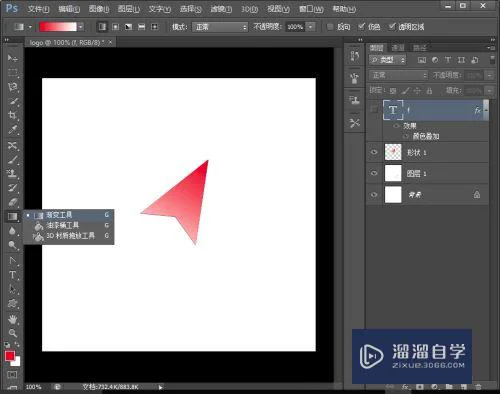The height and width of the screenshot is (394, 500).
Task: Choose Reflected Gradient style in options bar
Action: [x=142, y=27]
